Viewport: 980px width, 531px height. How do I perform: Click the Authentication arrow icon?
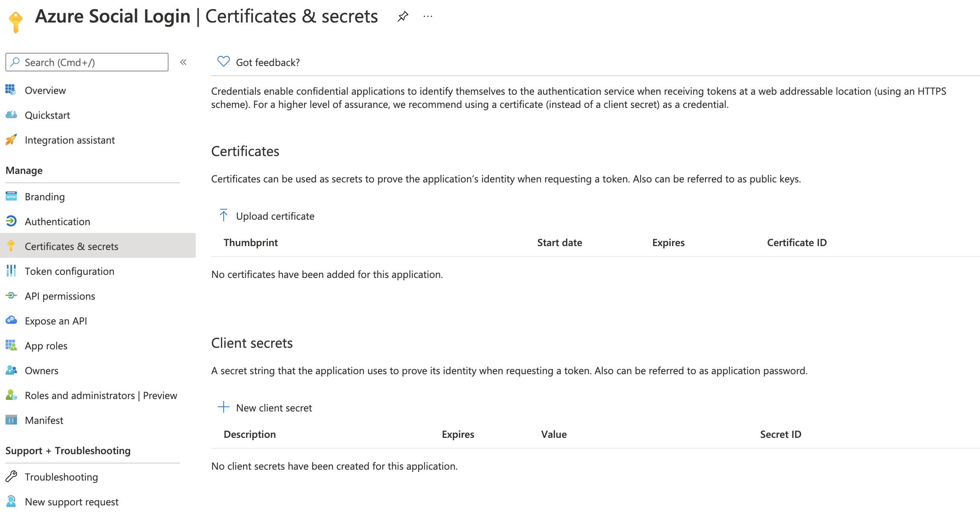(x=11, y=221)
